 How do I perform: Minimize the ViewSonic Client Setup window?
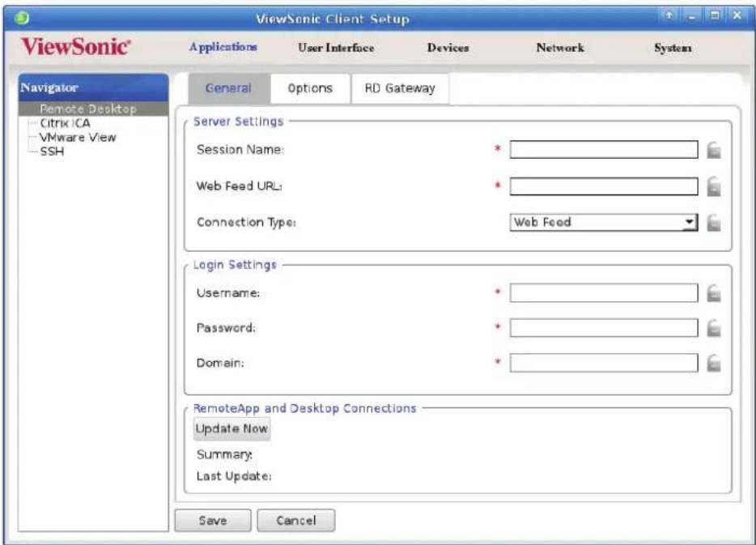pos(692,15)
